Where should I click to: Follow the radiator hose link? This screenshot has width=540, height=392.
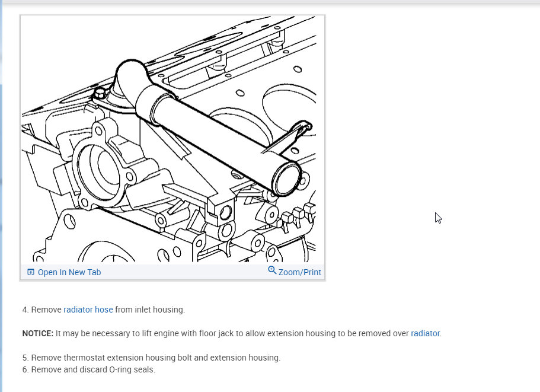tap(88, 310)
